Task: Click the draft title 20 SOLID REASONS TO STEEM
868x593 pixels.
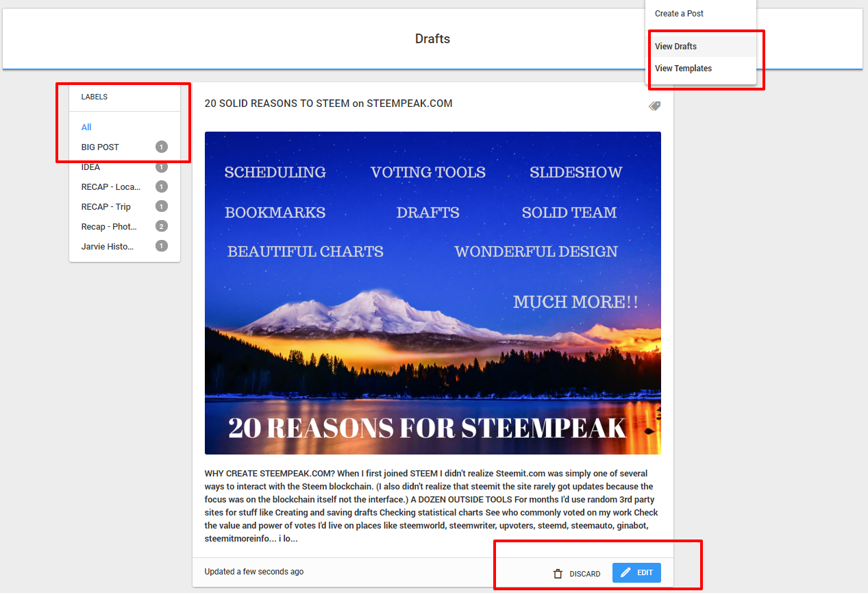Action: (328, 104)
